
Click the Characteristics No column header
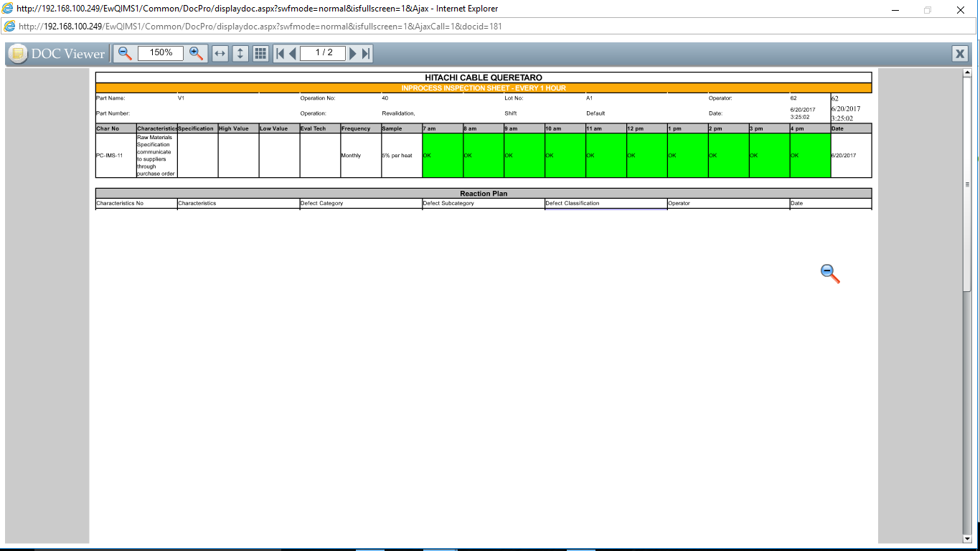pos(136,203)
